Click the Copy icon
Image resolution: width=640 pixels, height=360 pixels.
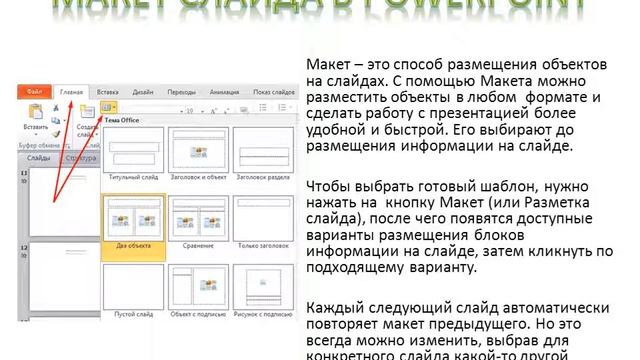coord(56,120)
